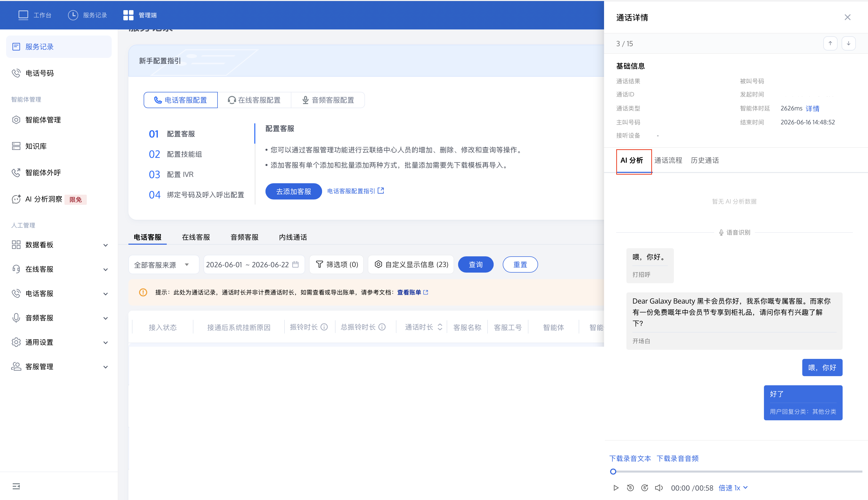Click the info icon next to 总振铃时长
The width and height of the screenshot is (868, 500).
[x=382, y=327]
